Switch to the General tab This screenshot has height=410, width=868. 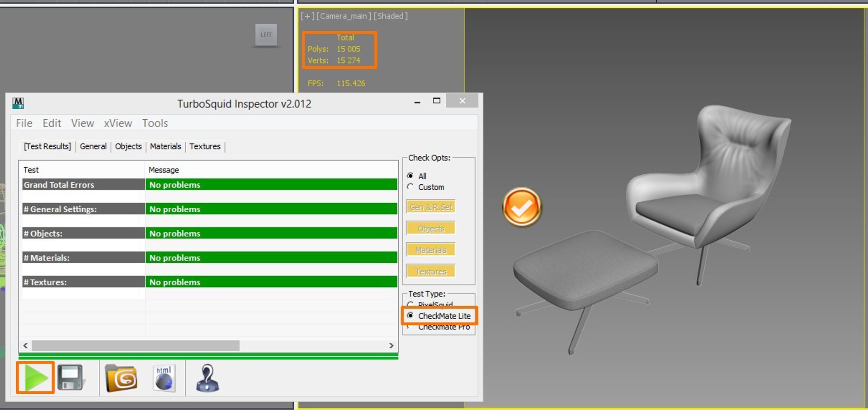coord(93,146)
